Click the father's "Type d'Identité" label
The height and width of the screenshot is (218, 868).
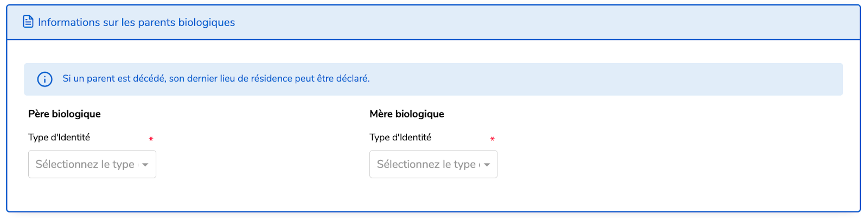[x=59, y=137]
